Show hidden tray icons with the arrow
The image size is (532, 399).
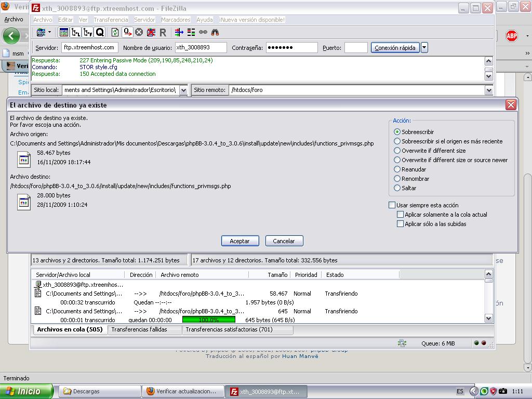click(474, 391)
